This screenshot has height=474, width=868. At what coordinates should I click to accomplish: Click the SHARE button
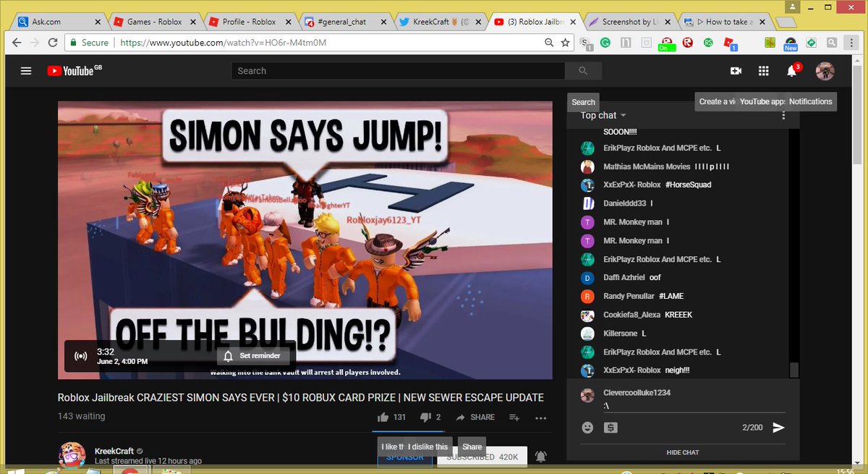[475, 417]
